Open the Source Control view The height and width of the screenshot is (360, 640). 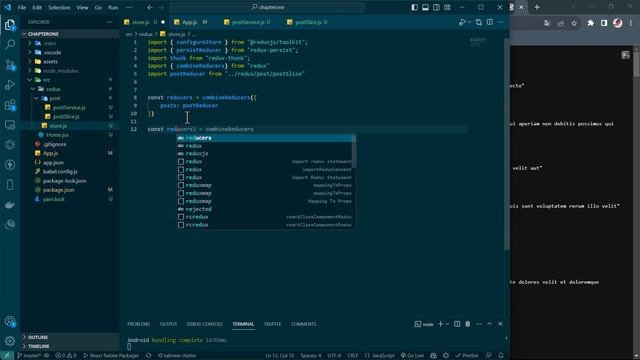point(10,64)
